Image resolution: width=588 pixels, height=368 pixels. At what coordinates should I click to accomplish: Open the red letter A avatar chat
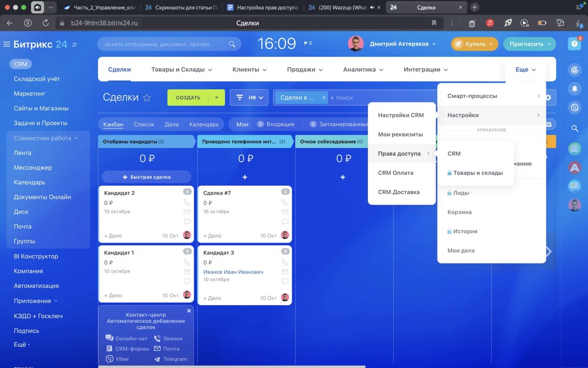(x=574, y=167)
